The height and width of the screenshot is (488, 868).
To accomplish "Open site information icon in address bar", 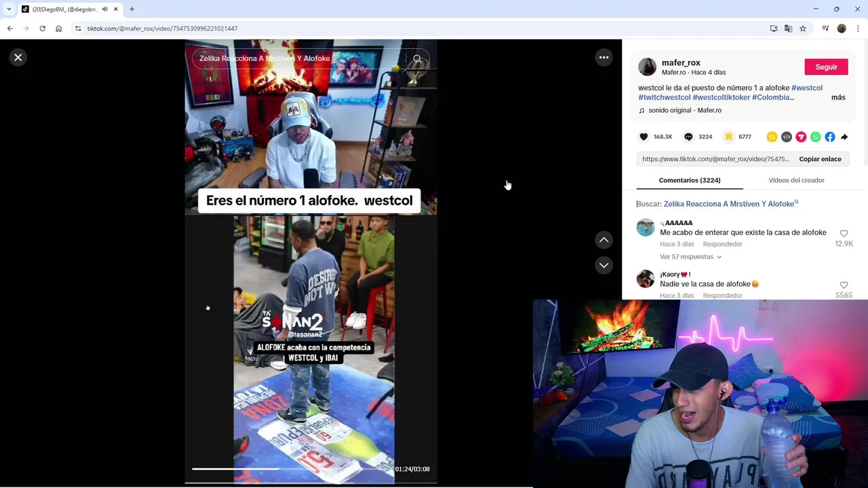I will click(78, 28).
